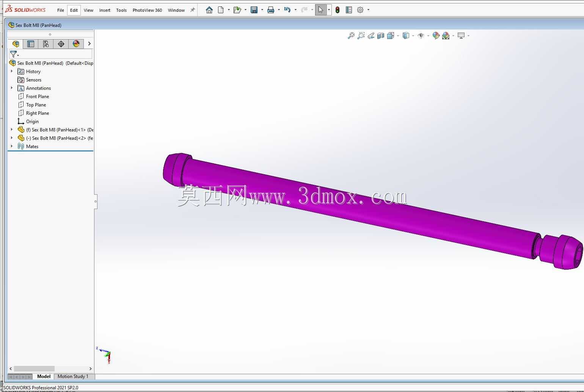Expand the Mates folder
Screen dimensions: 584x392
[12, 146]
